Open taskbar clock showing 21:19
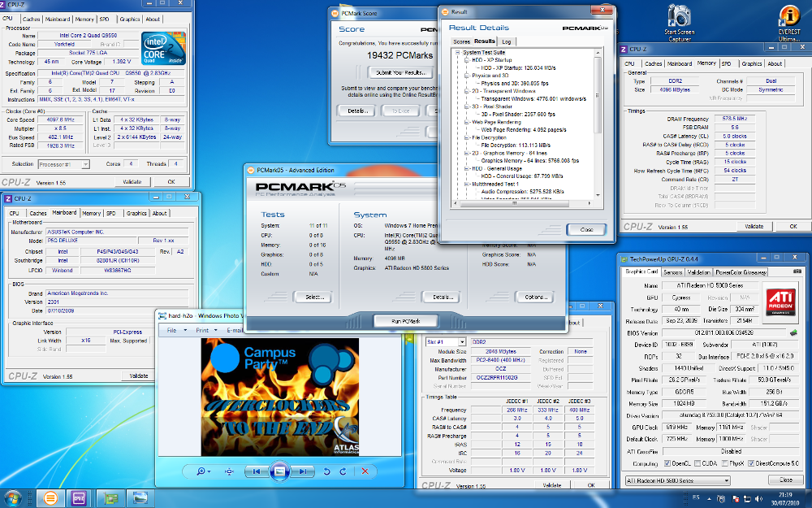 pyautogui.click(x=785, y=499)
